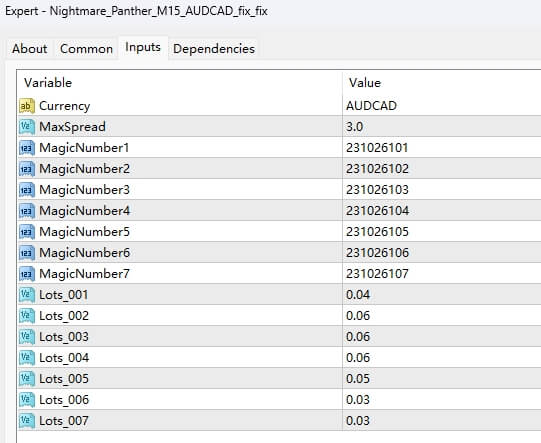Select the integer icon beside MagicNumber4
This screenshot has width=541, height=443.
[27, 211]
